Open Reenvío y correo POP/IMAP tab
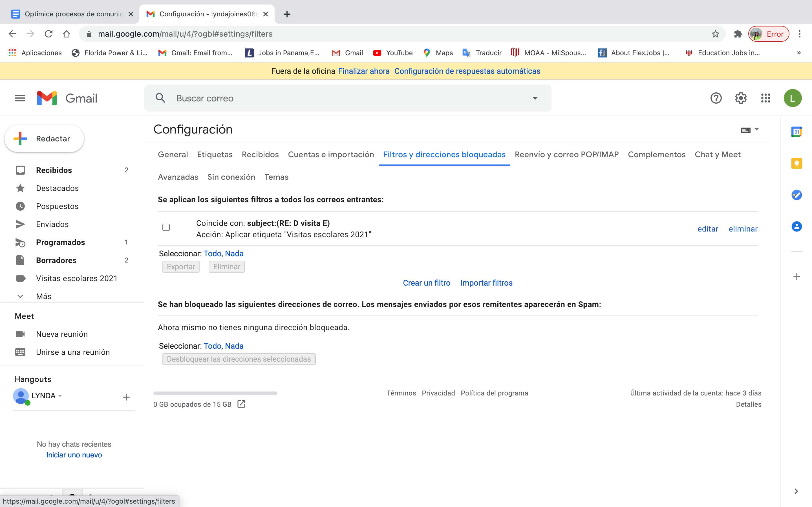Image resolution: width=812 pixels, height=507 pixels. (566, 155)
